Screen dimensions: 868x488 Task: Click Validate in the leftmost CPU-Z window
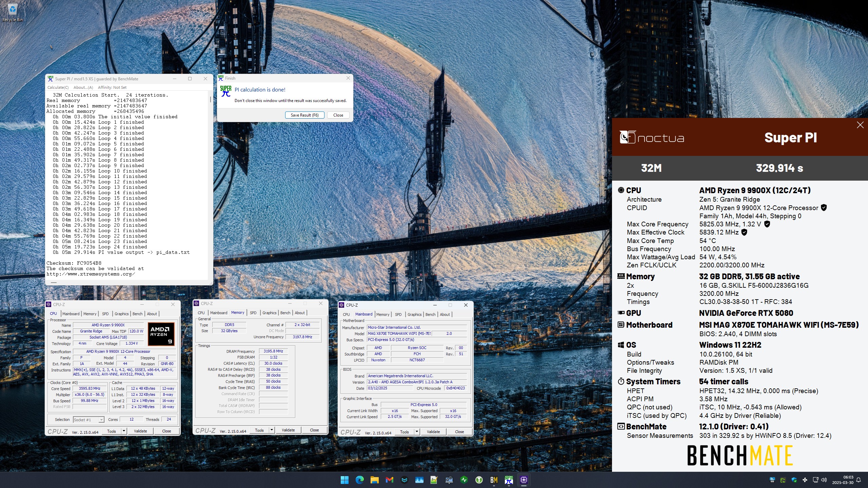click(140, 431)
